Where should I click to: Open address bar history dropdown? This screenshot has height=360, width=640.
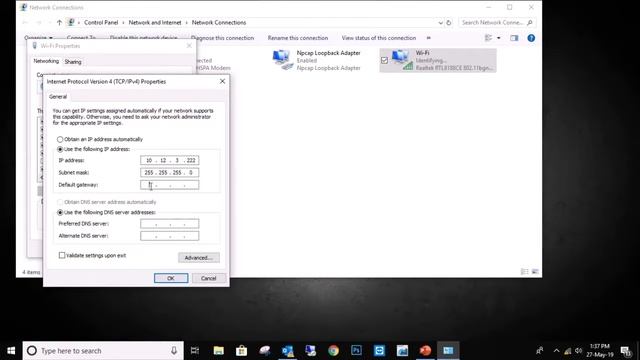(440, 22)
